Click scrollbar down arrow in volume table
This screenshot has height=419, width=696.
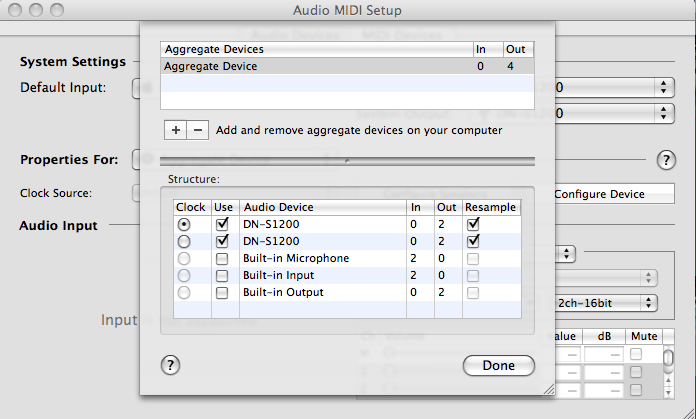[x=668, y=392]
